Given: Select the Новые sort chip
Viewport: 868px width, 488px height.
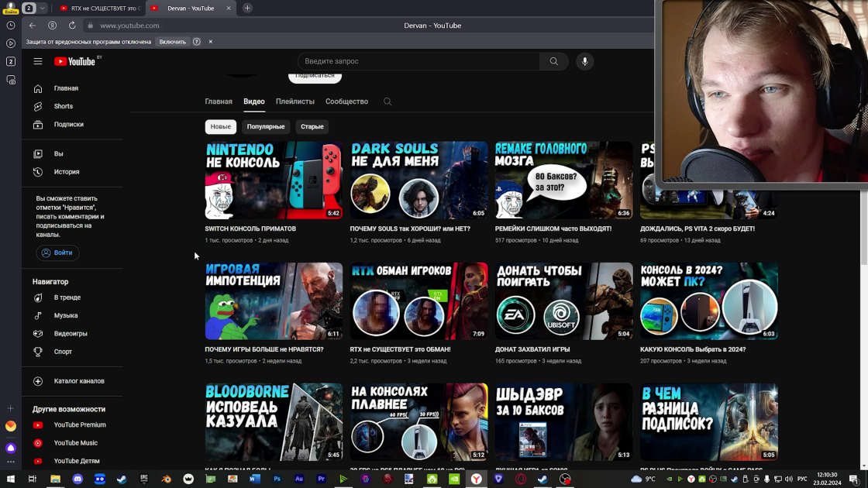Looking at the screenshot, I should tap(220, 127).
